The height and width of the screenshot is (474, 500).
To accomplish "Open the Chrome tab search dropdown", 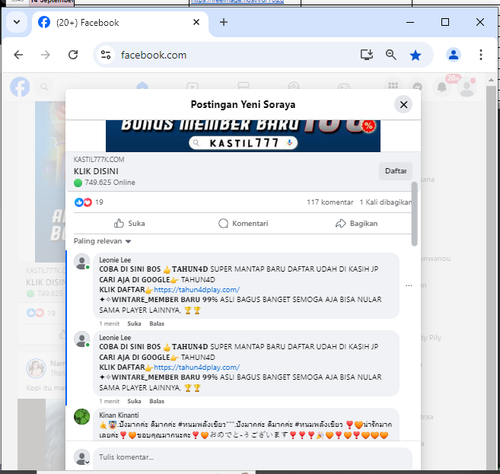I will (x=17, y=22).
